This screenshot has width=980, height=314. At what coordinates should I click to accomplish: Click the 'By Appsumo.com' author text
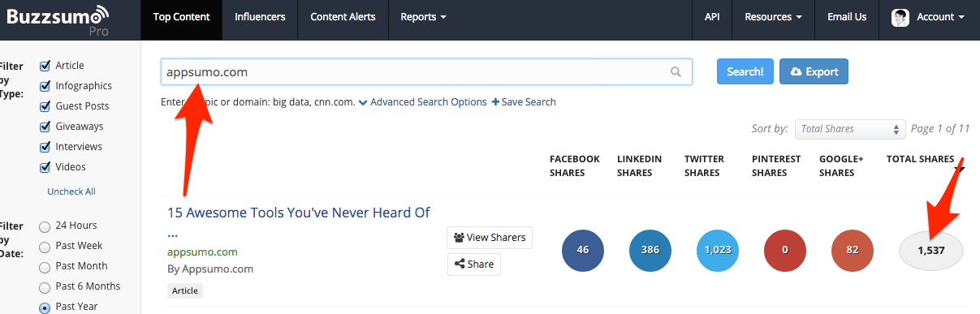[x=210, y=269]
